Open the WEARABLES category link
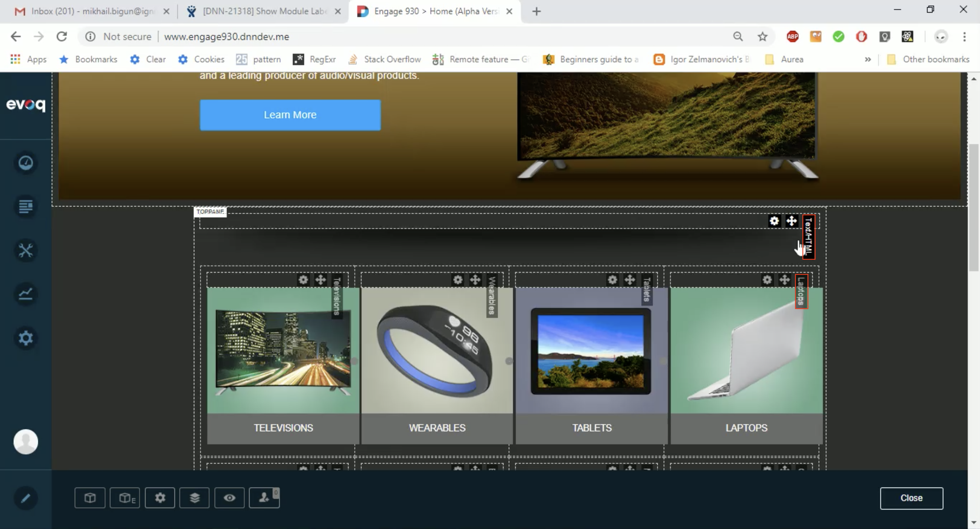980x529 pixels. click(437, 428)
